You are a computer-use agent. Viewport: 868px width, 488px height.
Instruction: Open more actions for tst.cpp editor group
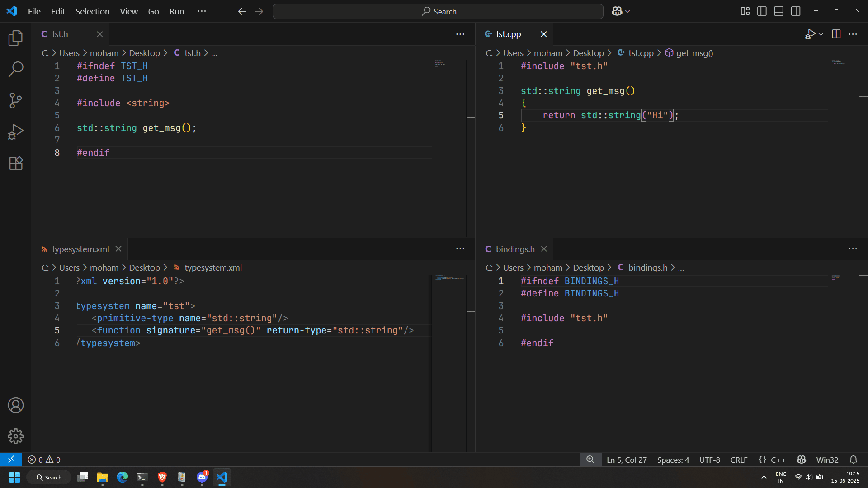(853, 34)
